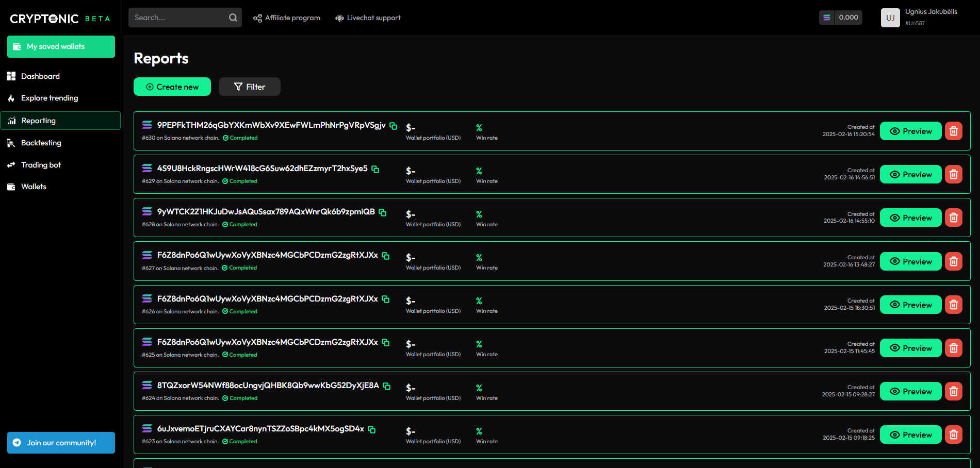Preview report #627
This screenshot has width=980, height=468.
911,261
